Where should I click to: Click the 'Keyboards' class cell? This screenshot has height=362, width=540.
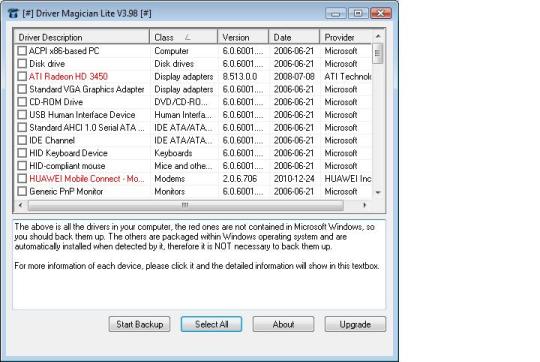click(173, 153)
